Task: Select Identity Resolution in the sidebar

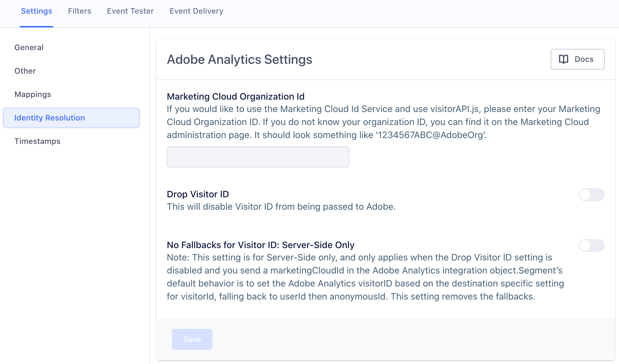Action: (49, 118)
